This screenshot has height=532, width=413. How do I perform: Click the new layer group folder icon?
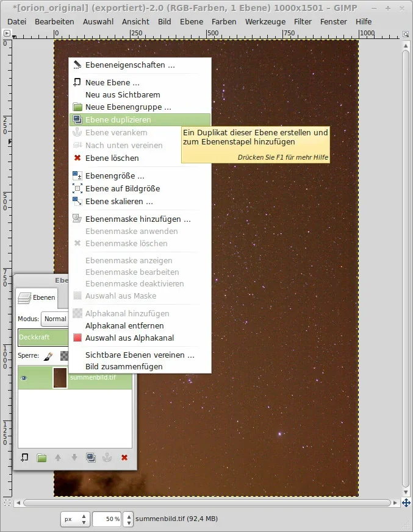tap(41, 458)
